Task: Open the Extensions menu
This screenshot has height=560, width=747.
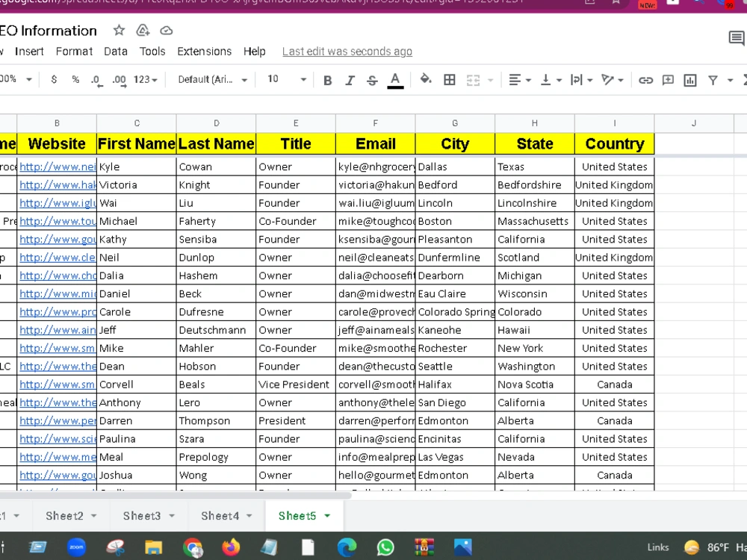Action: click(x=205, y=52)
